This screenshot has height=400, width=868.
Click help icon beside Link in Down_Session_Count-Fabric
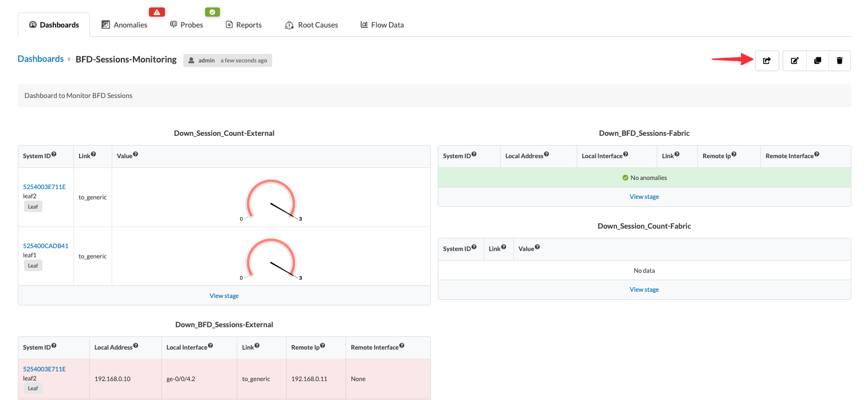point(504,247)
